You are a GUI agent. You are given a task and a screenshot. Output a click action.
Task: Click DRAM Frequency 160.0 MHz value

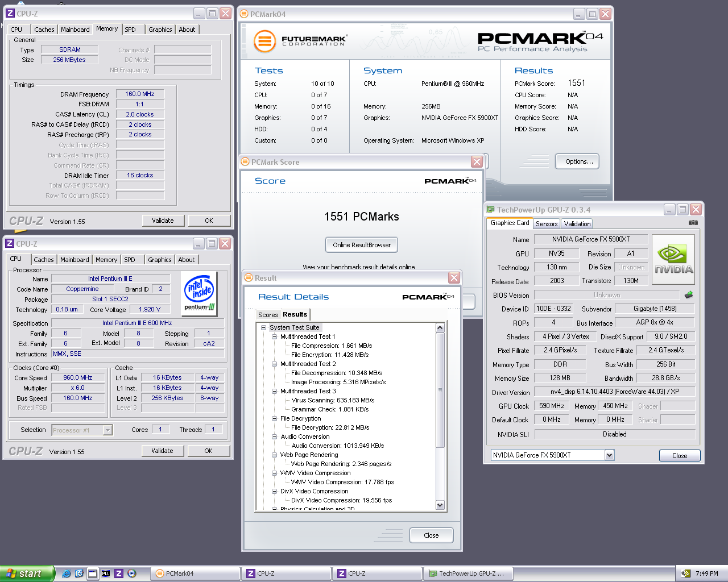(140, 94)
